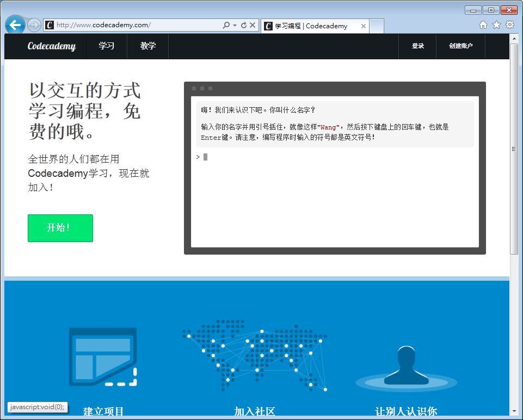Click the 建立项目 project layout icon
Screen dimensions: 523x420
(103, 357)
